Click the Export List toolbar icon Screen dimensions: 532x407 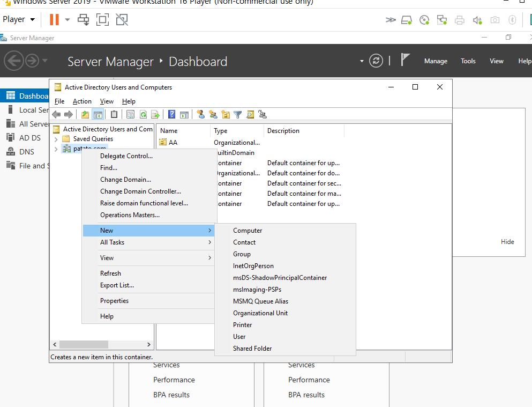(x=155, y=115)
